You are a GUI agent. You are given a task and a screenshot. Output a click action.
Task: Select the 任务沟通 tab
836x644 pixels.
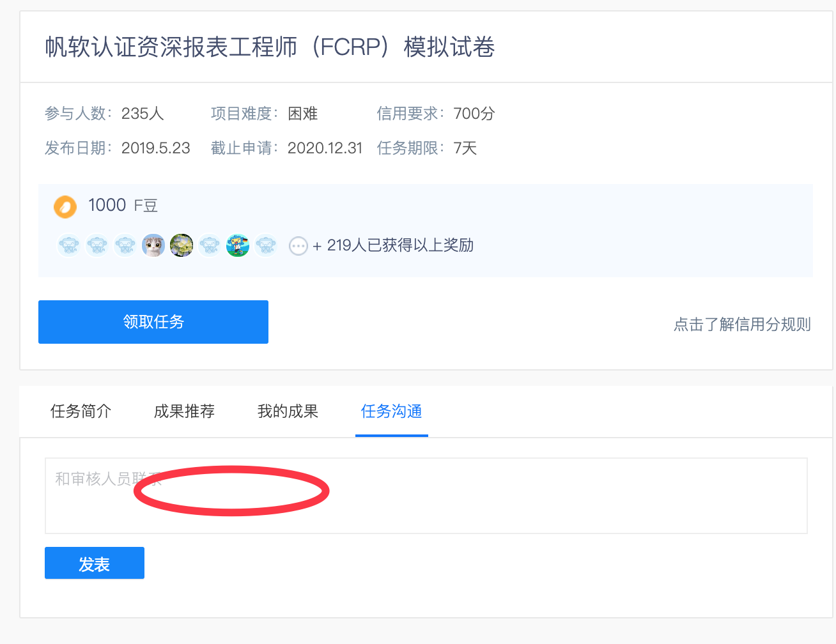(x=392, y=411)
